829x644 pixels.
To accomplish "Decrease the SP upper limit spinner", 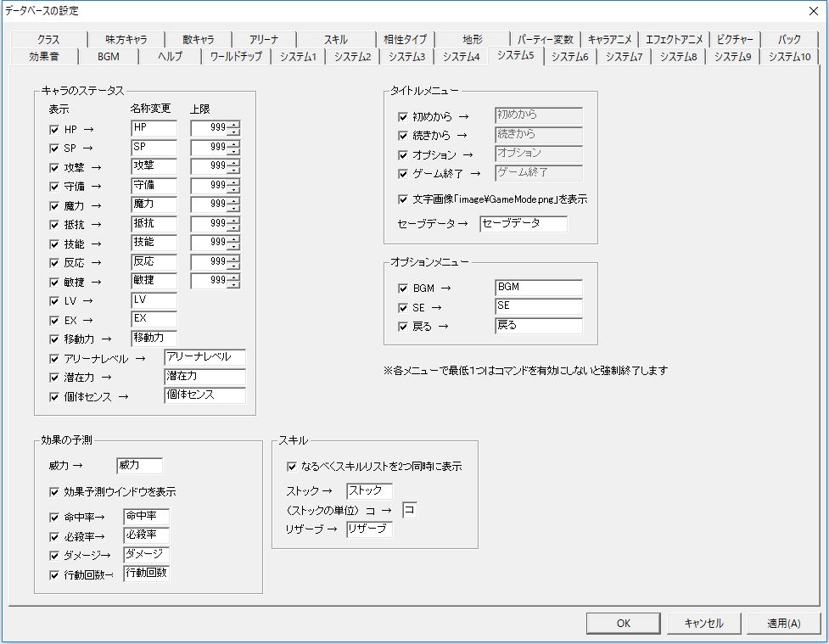I will [233, 151].
